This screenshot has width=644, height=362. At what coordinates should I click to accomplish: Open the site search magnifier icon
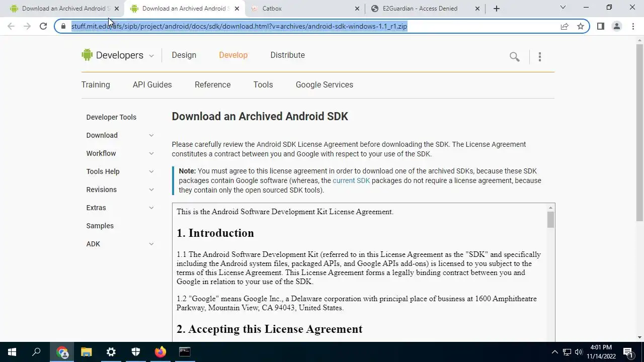(514, 57)
